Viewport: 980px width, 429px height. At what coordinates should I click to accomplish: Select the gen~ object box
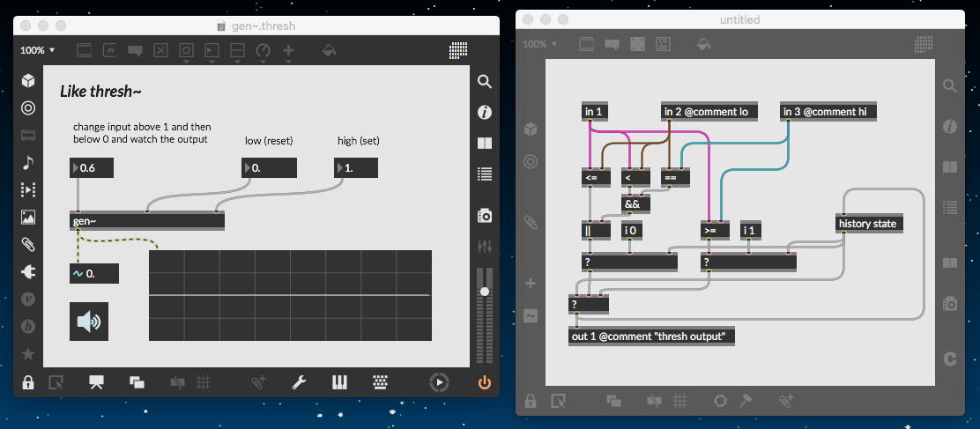pos(147,221)
